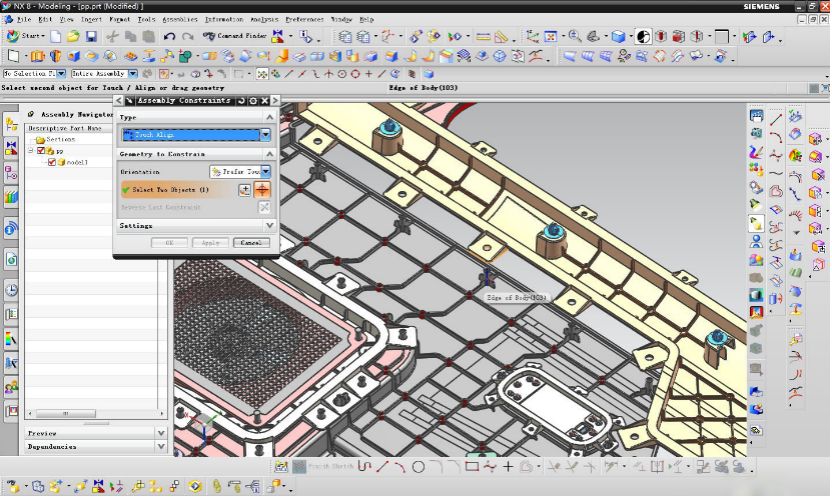The width and height of the screenshot is (832, 498).
Task: Open the Assemblies menu
Action: coord(180,19)
